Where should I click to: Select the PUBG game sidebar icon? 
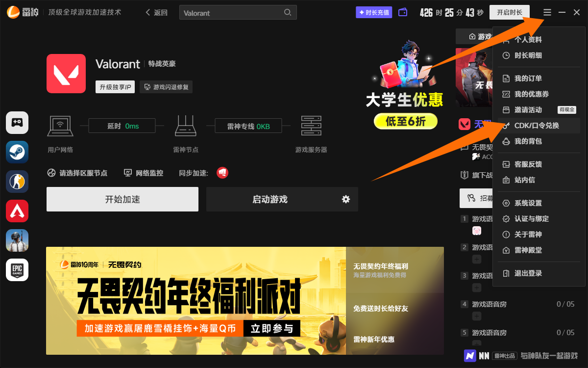pos(17,240)
